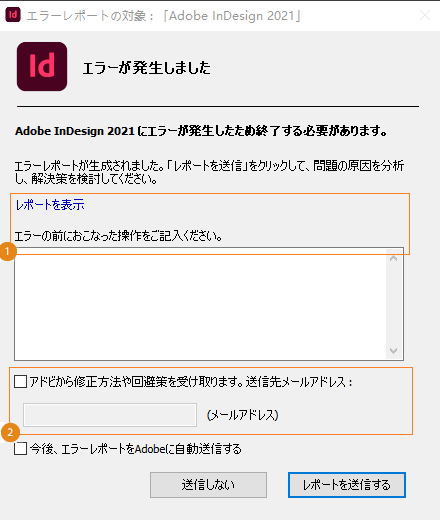Click the paragraph starting エラーレポートが生成されました
The height and width of the screenshot is (520, 440).
209,172
